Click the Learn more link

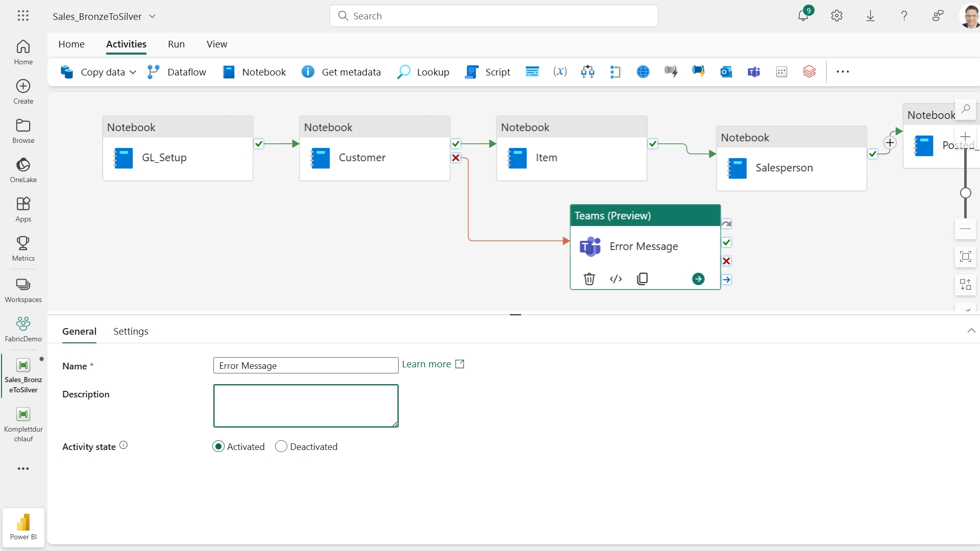(x=433, y=363)
